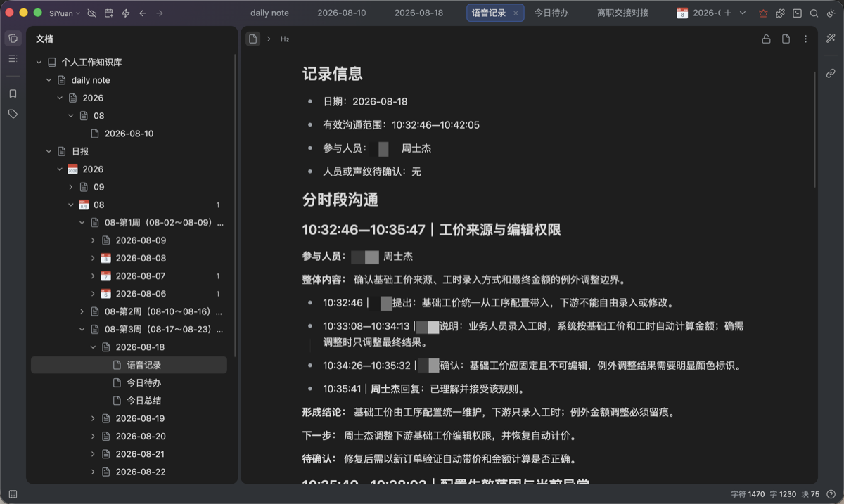
Task: Open the tab list dropdown chevron
Action: 743,13
